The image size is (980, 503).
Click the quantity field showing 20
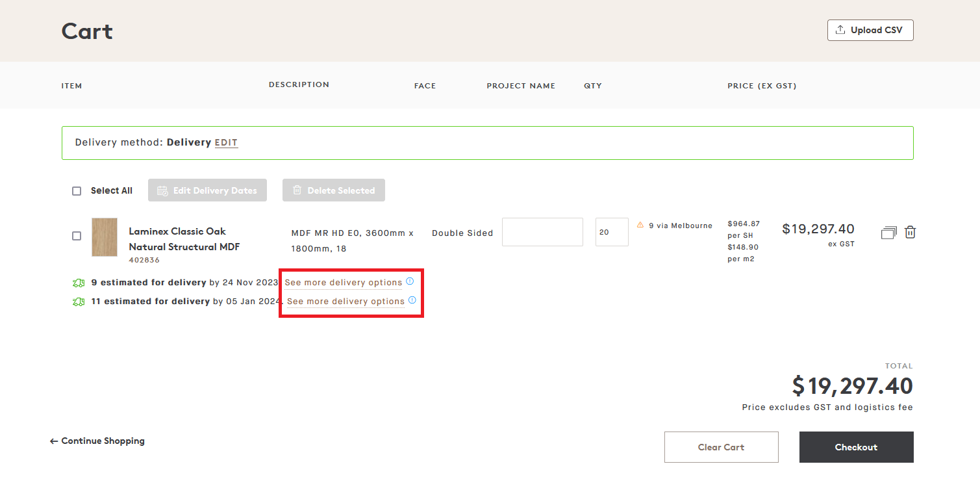(x=611, y=231)
